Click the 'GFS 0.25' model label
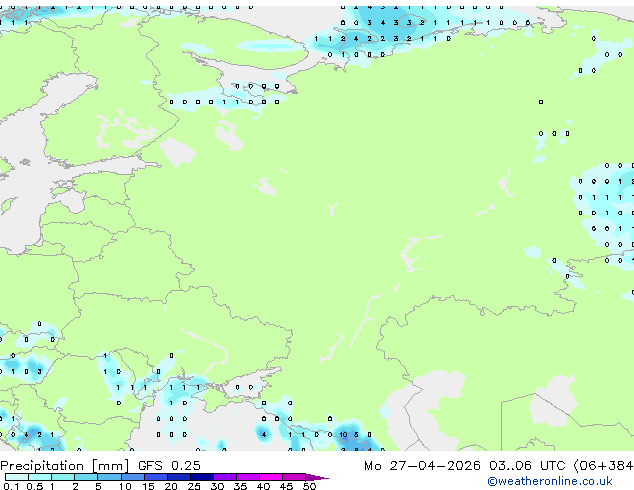This screenshot has height=490, width=634. tap(169, 466)
